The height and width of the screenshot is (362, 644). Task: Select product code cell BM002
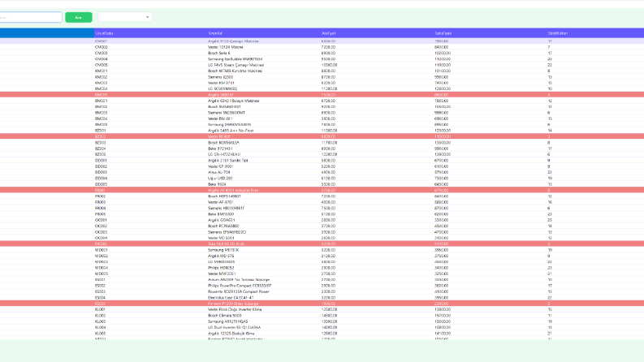(x=101, y=106)
